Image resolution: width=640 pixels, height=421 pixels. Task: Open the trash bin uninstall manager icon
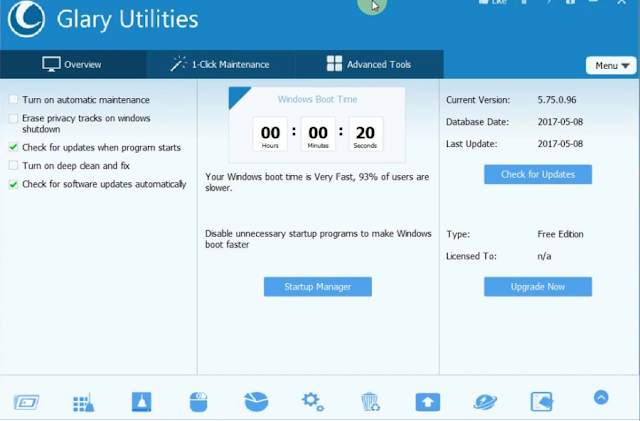coord(371,402)
